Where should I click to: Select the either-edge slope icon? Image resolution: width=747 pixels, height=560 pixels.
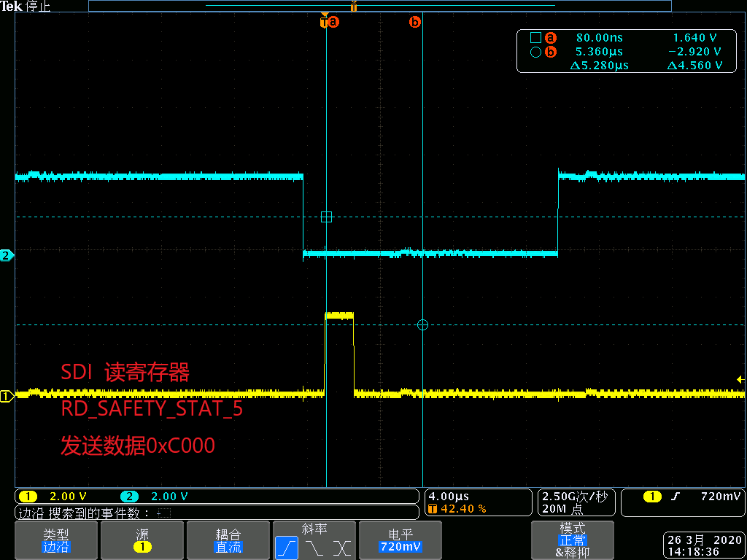pyautogui.click(x=342, y=548)
